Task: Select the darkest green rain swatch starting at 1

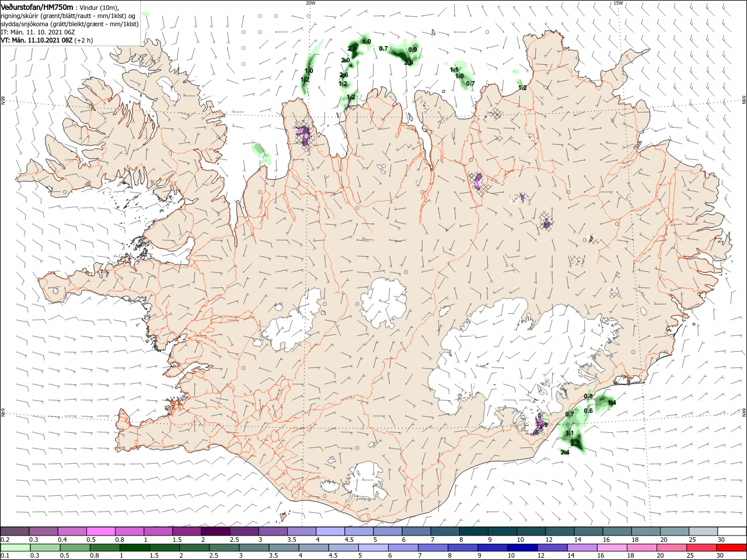Action: coord(135,548)
